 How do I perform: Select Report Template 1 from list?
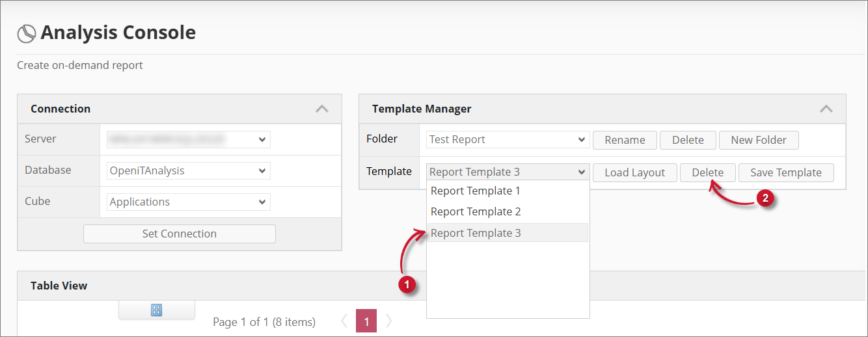476,191
